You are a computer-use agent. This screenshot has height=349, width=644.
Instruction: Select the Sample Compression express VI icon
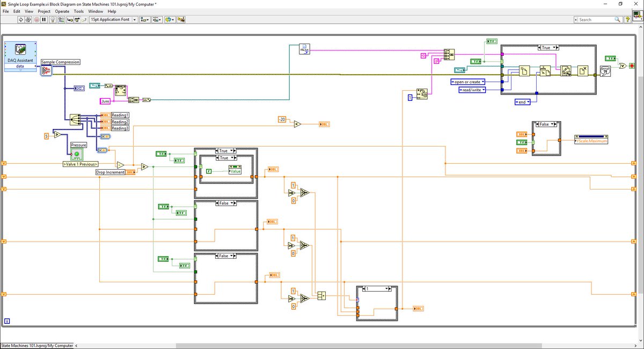(x=46, y=70)
